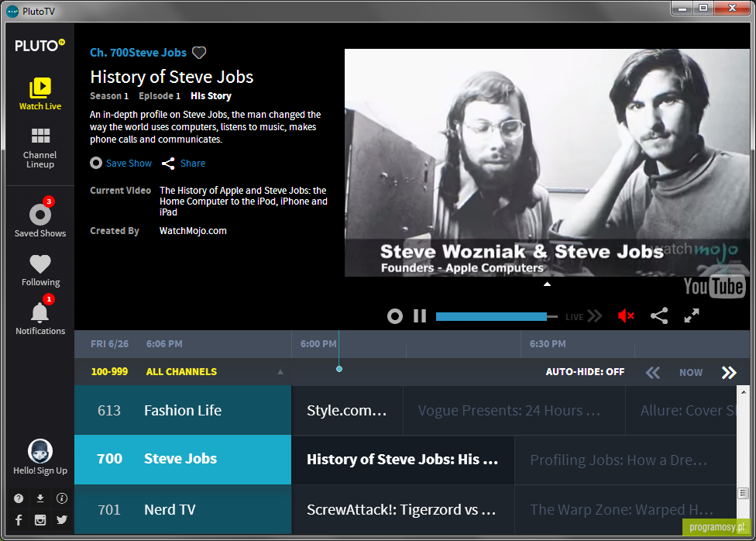The height and width of the screenshot is (541, 756).
Task: Open The Warp Zone: Warped H… program
Action: tap(625, 509)
